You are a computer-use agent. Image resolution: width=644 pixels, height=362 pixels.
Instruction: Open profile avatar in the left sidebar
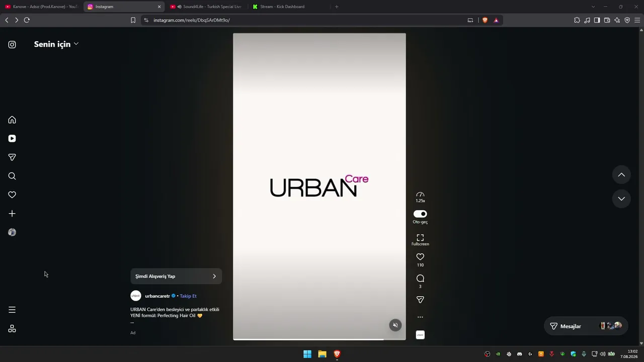12,232
